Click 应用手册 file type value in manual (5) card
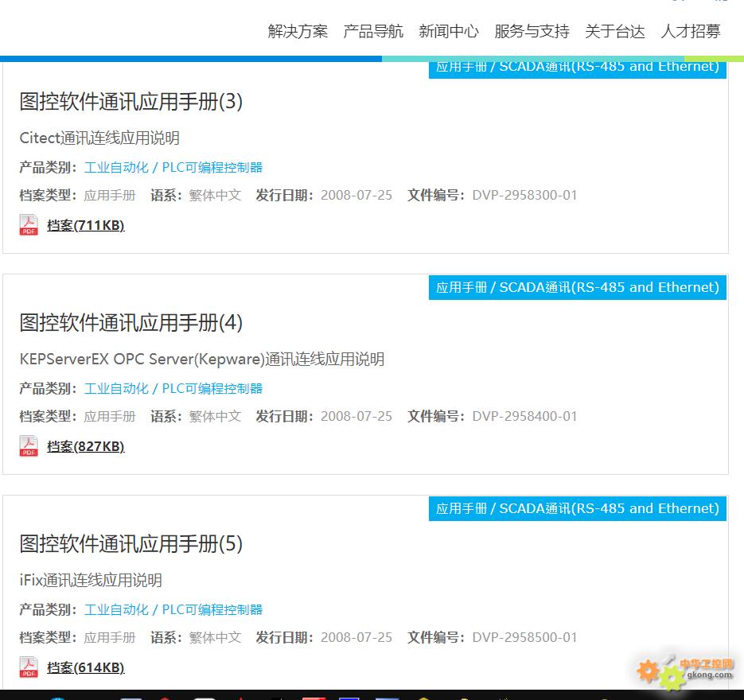Screen dimensions: 744x700 click(110, 637)
